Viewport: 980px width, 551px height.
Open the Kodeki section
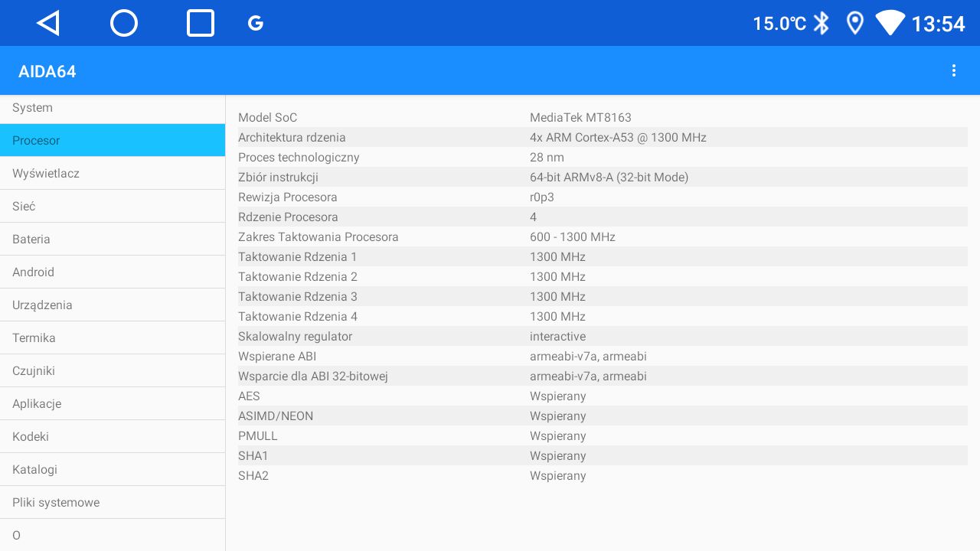(x=113, y=436)
